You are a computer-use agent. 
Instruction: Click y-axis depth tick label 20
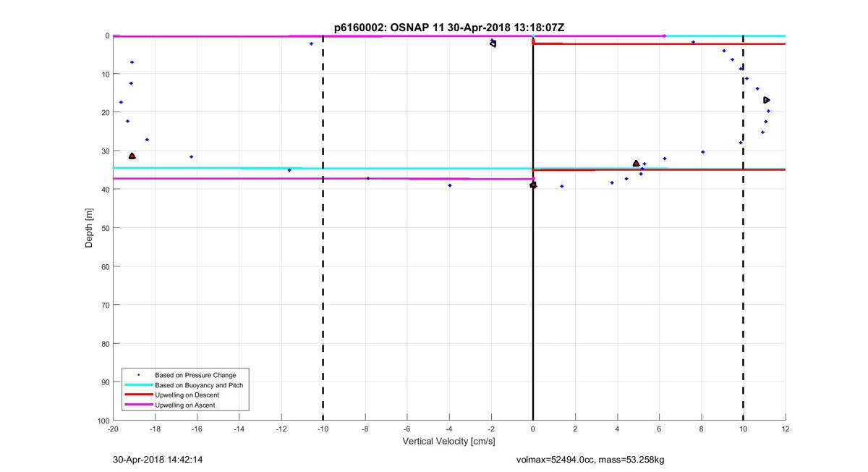pos(104,113)
